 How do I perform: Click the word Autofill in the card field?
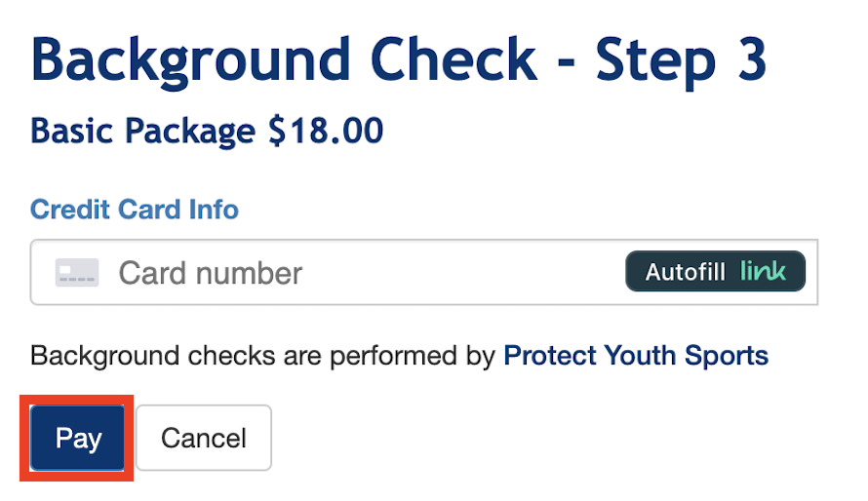click(x=685, y=272)
